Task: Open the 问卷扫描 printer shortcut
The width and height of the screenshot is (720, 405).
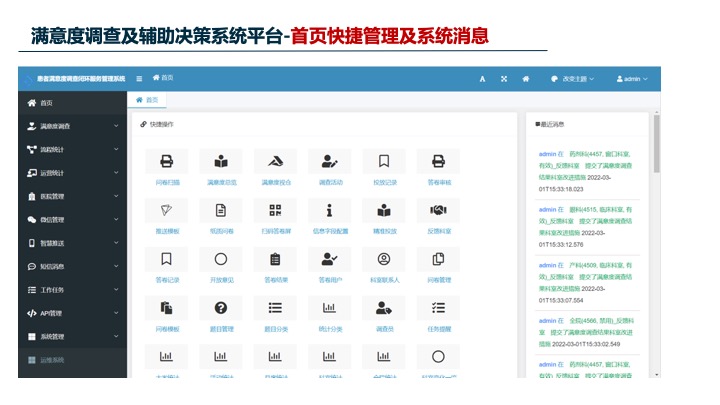Action: click(166, 162)
